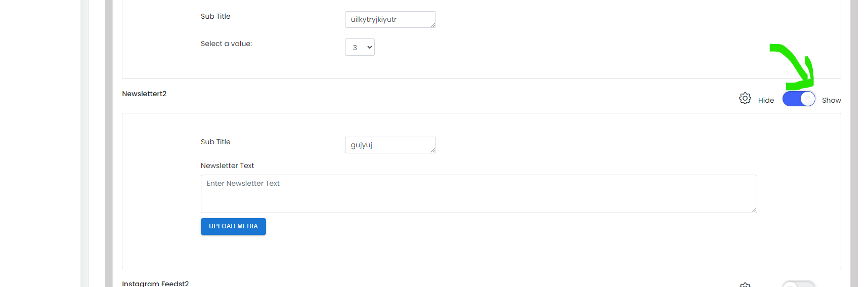The height and width of the screenshot is (287, 868).
Task: Click the UPLOAD MEDIA button
Action: pyautogui.click(x=233, y=226)
